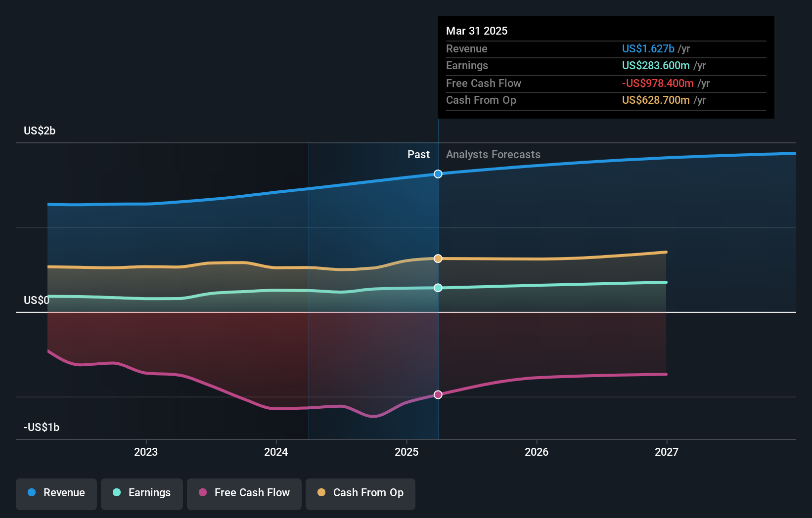Click the Cash From Op orange data point
The image size is (812, 518).
pos(438,259)
